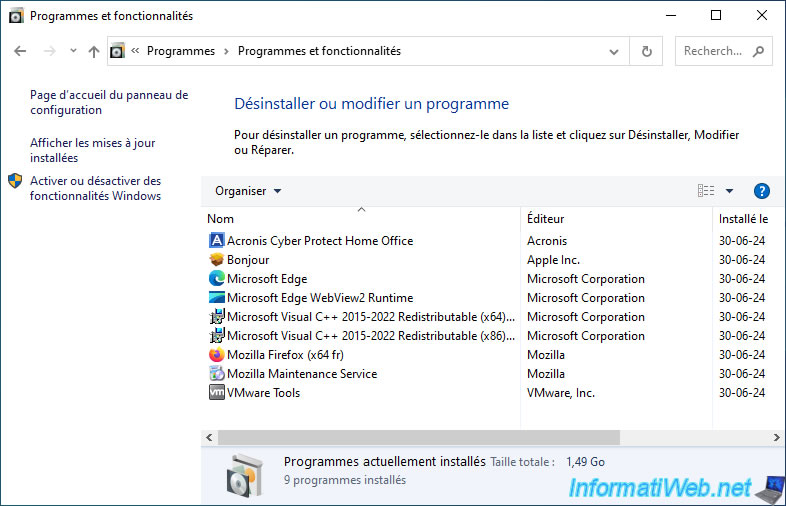Expand the address bar history dropdown
Viewport: 786px width, 506px height.
[614, 51]
